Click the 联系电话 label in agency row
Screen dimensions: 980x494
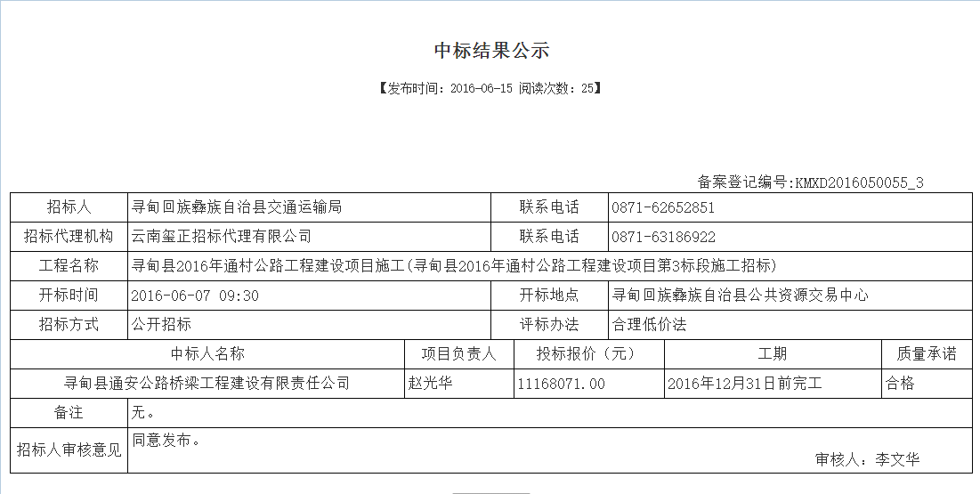coord(549,237)
